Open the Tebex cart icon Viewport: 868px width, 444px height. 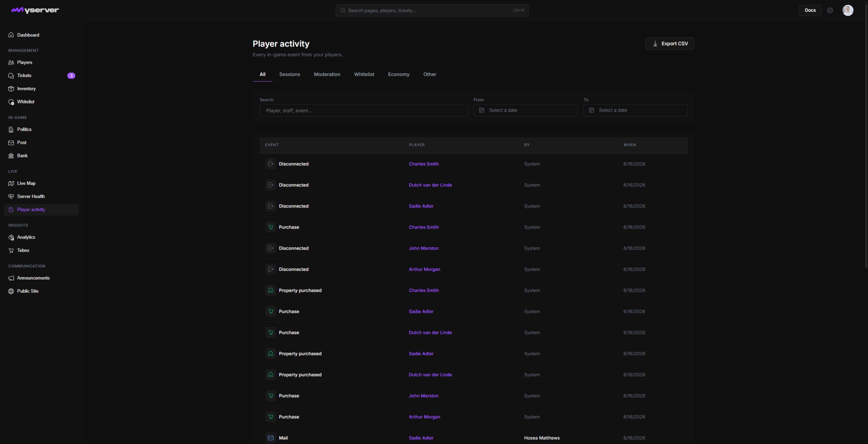pyautogui.click(x=11, y=250)
